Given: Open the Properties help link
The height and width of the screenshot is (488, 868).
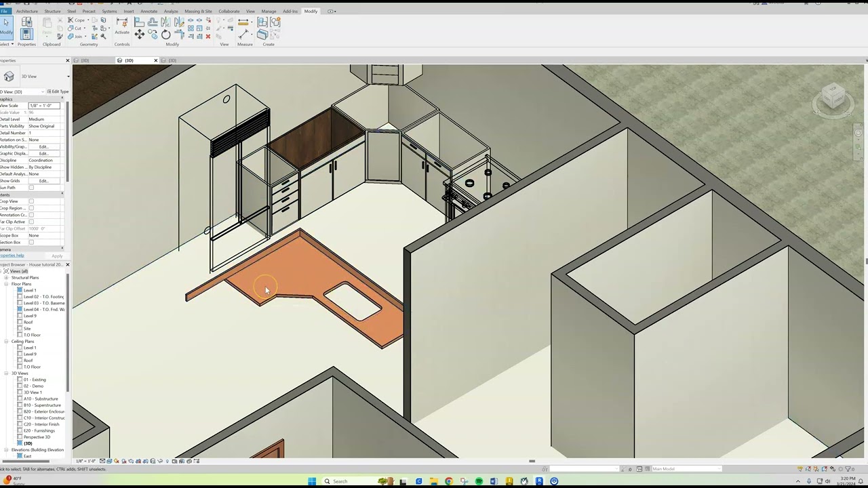Looking at the screenshot, I should tap(12, 256).
